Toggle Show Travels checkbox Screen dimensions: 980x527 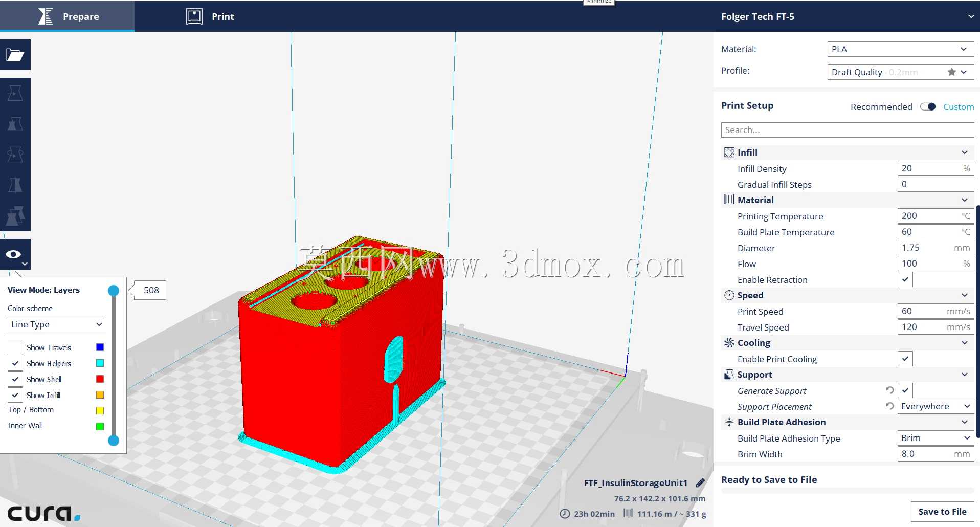point(15,347)
